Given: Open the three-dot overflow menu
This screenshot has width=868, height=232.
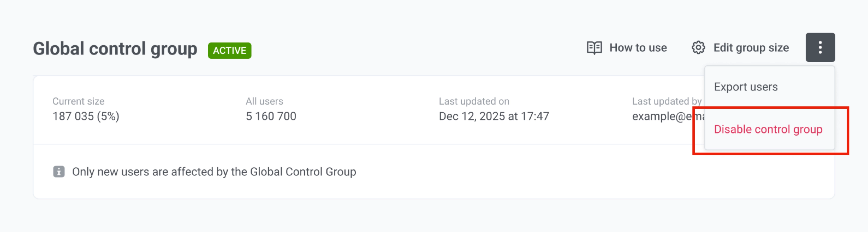Looking at the screenshot, I should [x=820, y=48].
